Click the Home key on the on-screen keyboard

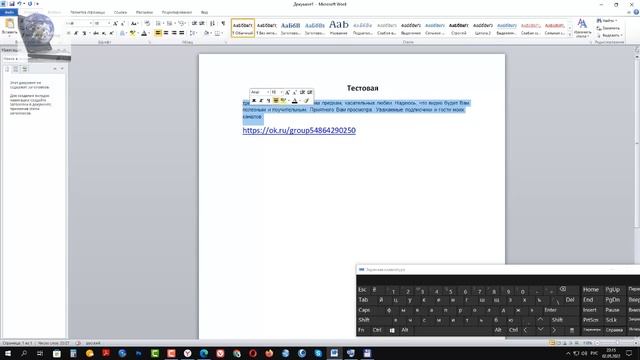point(591,289)
